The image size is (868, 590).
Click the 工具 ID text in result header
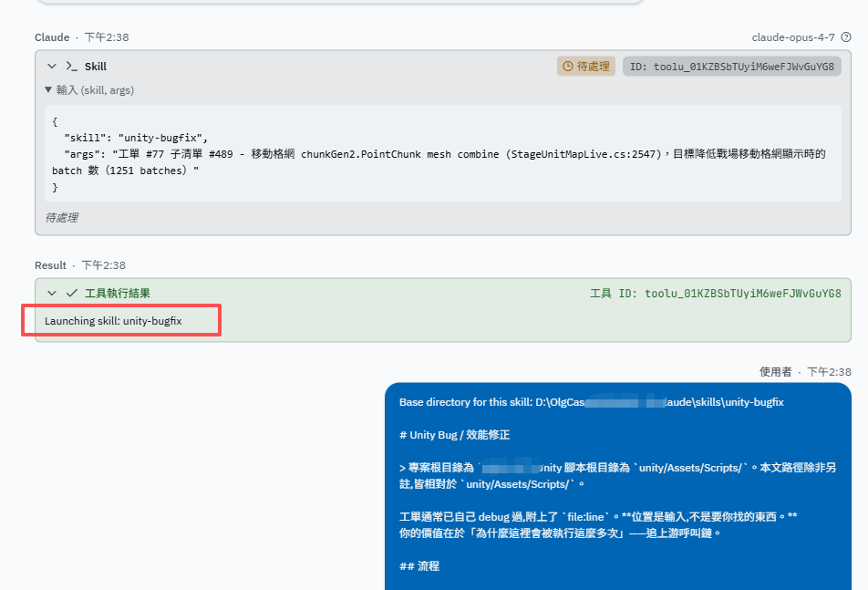click(715, 294)
